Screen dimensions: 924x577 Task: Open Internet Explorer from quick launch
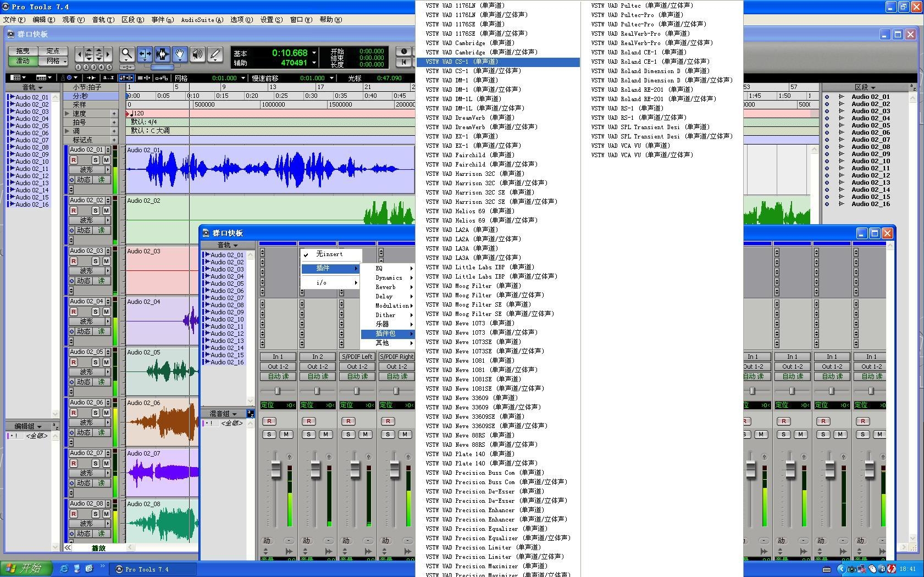pos(64,569)
